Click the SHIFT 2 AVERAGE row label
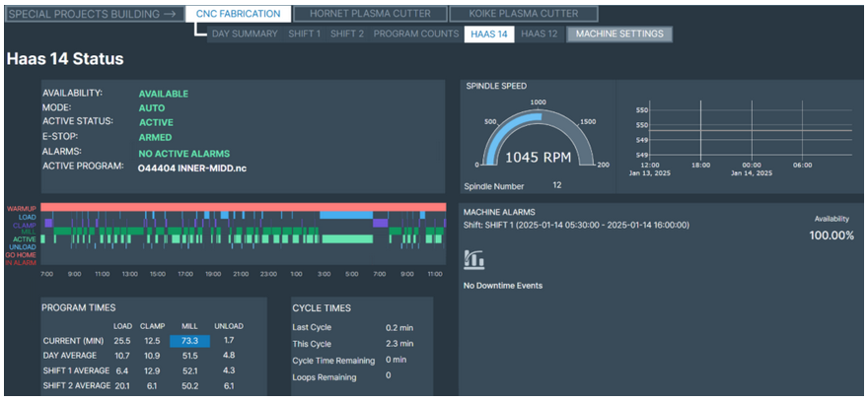Screen dimensions: 868x402 [x=76, y=385]
